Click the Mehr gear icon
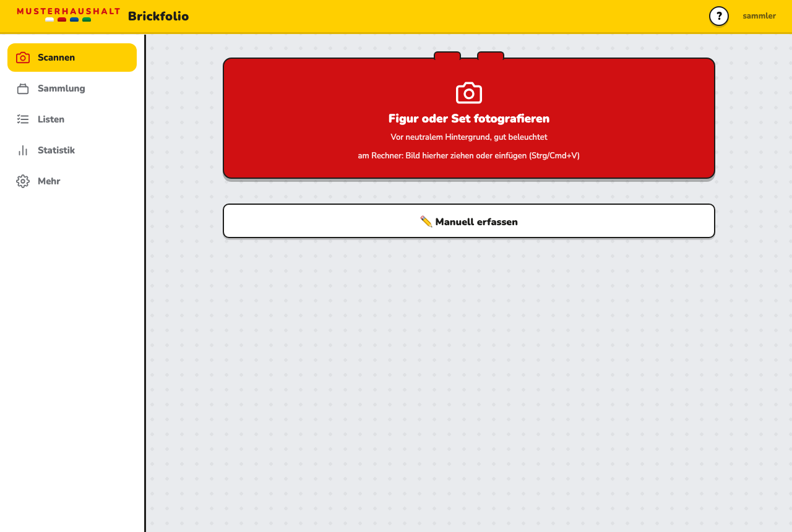This screenshot has width=792, height=532. pos(23,181)
